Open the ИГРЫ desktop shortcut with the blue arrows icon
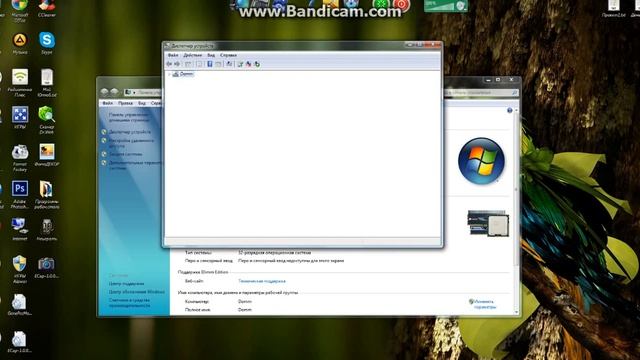Viewport: 640px width, 360px height. click(x=20, y=118)
